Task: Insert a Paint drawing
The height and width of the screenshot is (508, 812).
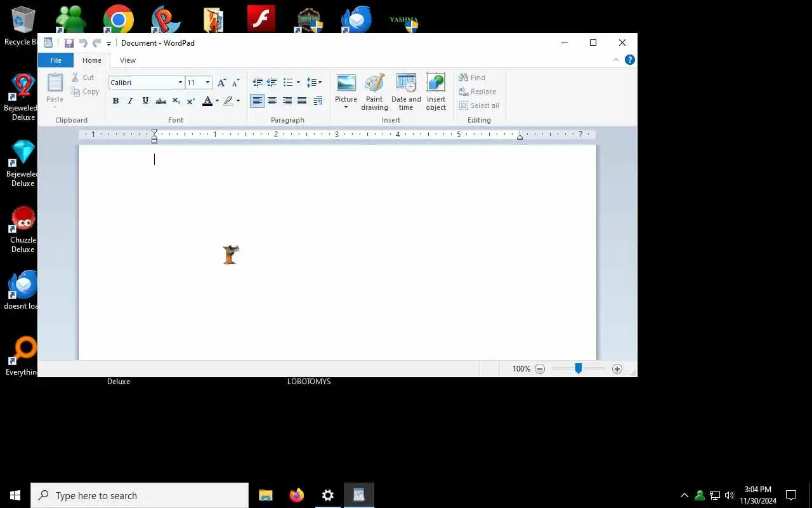Action: pyautogui.click(x=374, y=92)
